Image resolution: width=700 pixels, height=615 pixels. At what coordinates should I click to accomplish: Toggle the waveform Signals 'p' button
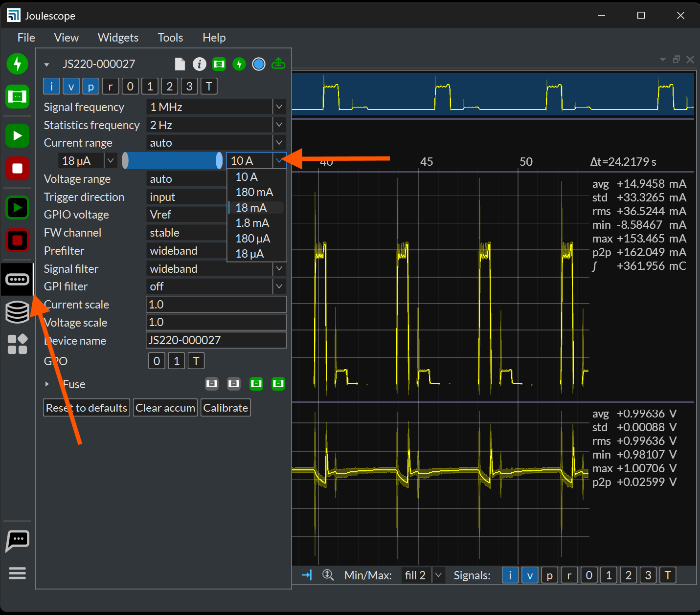coord(549,575)
